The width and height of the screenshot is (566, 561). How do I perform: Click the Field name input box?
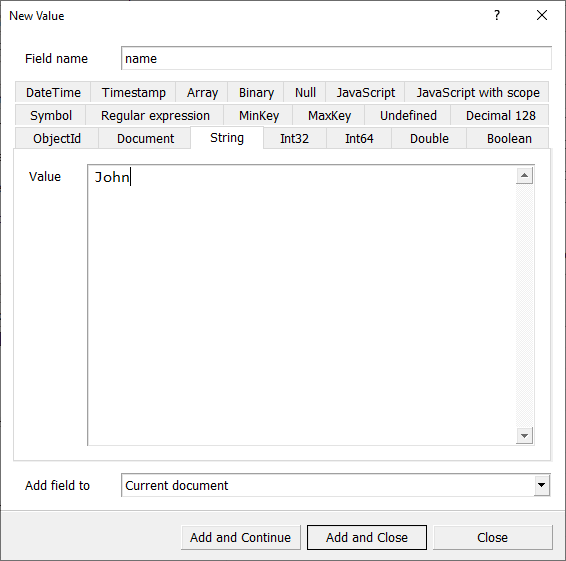336,58
